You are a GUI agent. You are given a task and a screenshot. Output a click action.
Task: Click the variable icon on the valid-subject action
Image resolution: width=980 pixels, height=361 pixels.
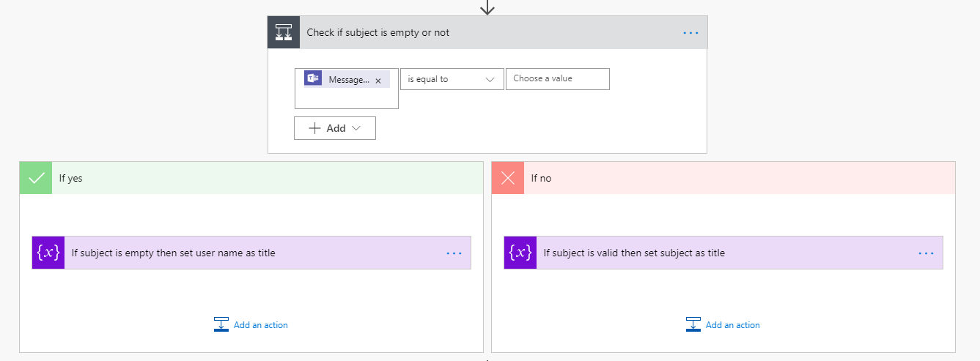click(520, 253)
